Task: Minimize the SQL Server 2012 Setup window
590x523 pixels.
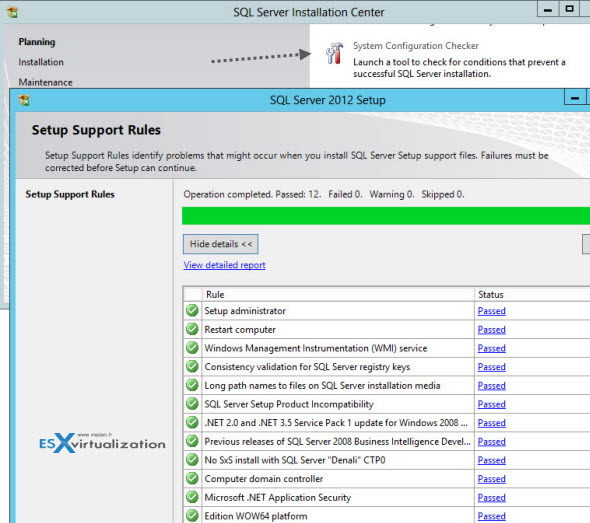Action: pos(575,97)
